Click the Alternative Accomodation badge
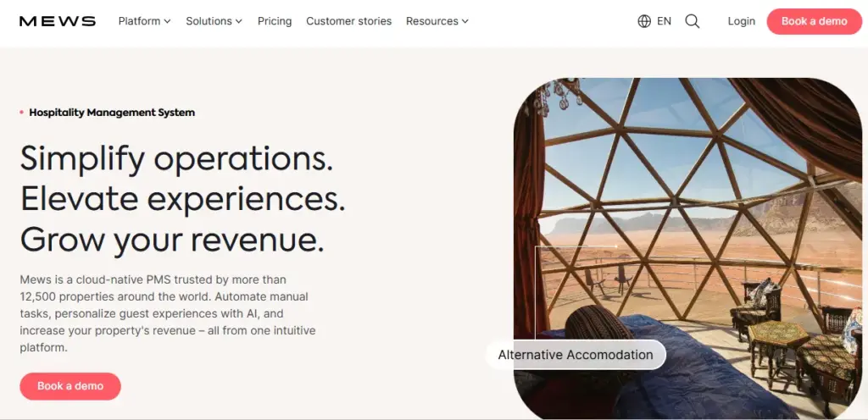868x420 pixels. 576,355
